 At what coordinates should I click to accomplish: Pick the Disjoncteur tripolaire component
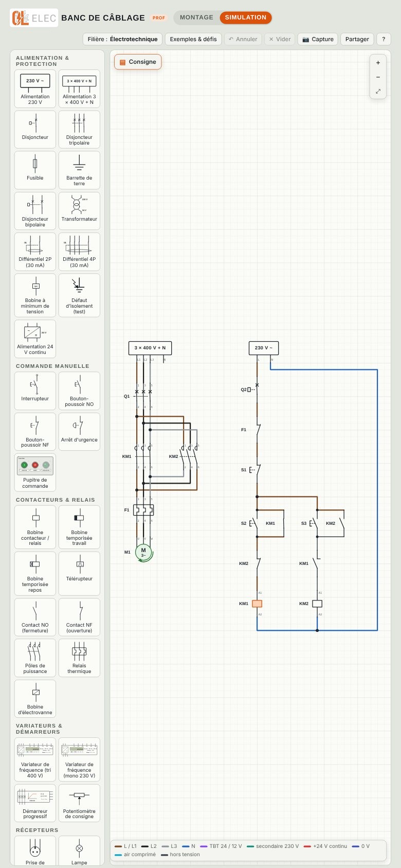[x=79, y=130]
